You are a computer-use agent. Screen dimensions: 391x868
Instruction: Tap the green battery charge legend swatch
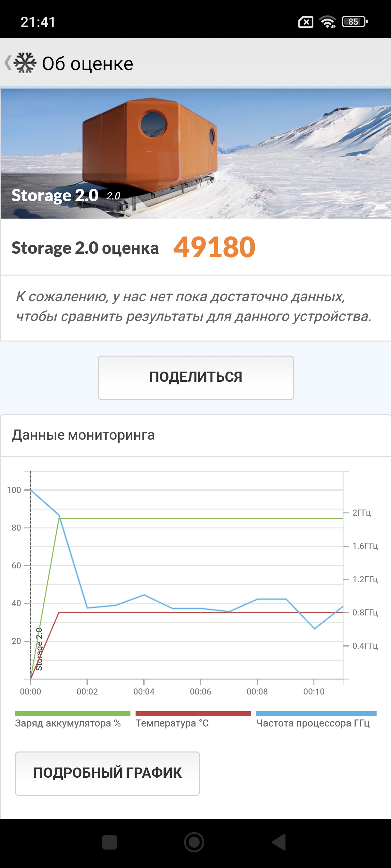click(72, 713)
